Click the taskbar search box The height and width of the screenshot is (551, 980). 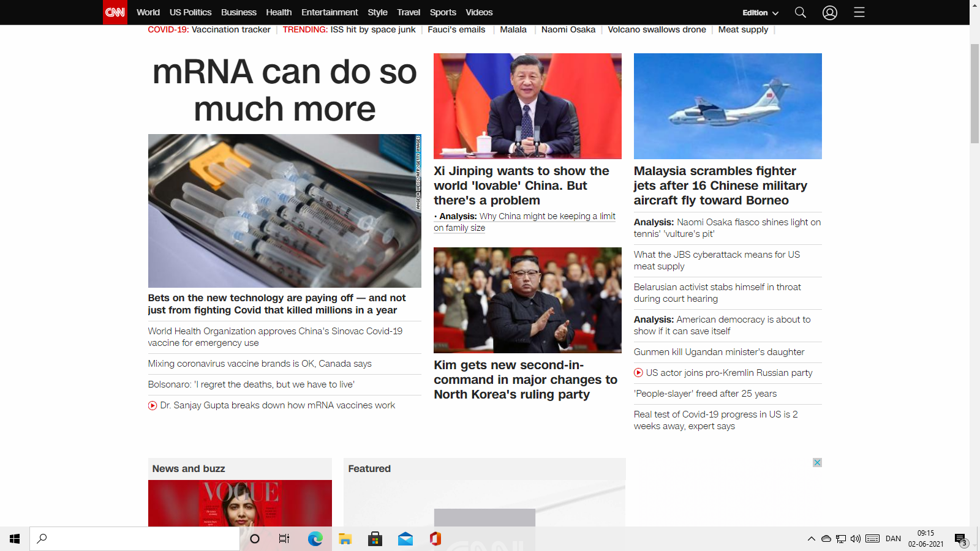(135, 539)
